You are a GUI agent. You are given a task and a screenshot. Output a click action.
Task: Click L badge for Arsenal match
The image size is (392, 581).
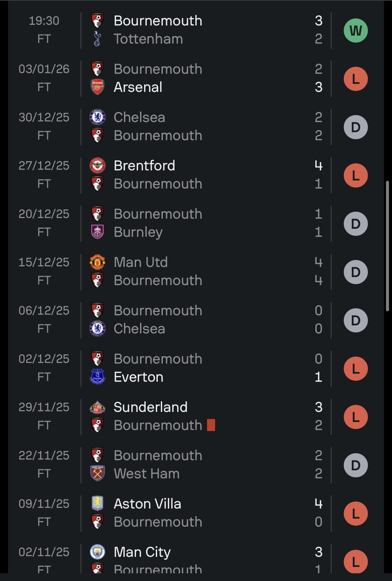(355, 79)
